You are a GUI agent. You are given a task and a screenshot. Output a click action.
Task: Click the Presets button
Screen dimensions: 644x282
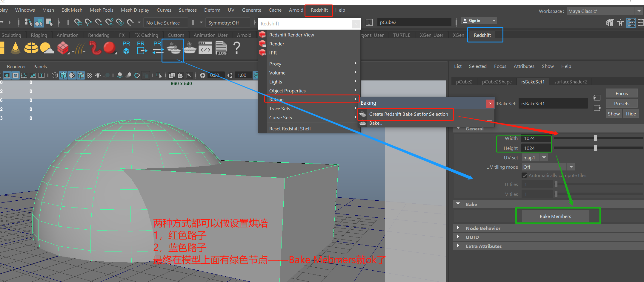(622, 104)
